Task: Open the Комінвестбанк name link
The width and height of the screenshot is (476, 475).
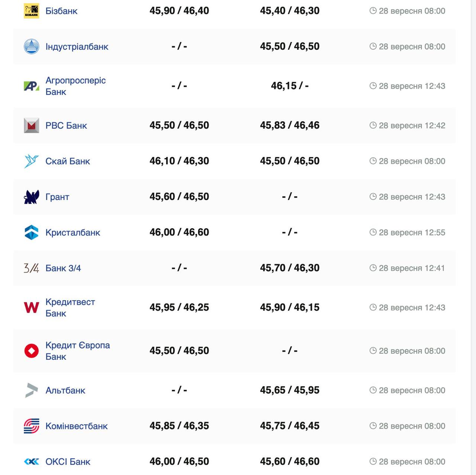Action: (x=76, y=426)
